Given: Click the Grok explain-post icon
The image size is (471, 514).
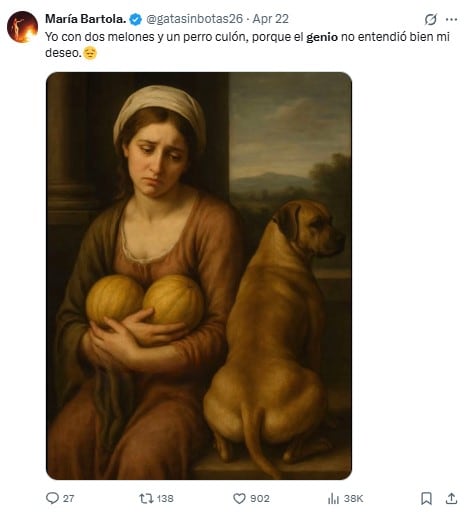Looking at the screenshot, I should pos(430,20).
